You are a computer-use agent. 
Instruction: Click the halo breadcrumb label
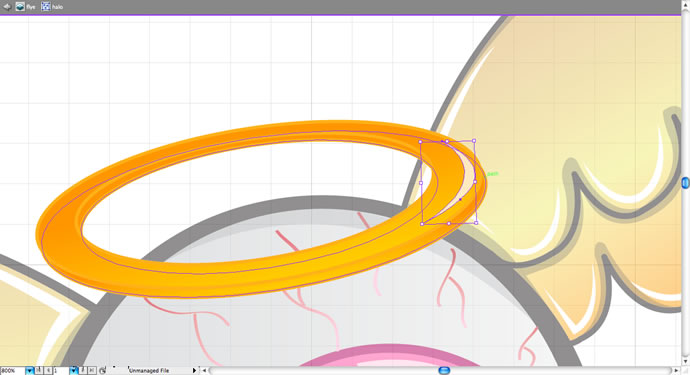[x=57, y=7]
